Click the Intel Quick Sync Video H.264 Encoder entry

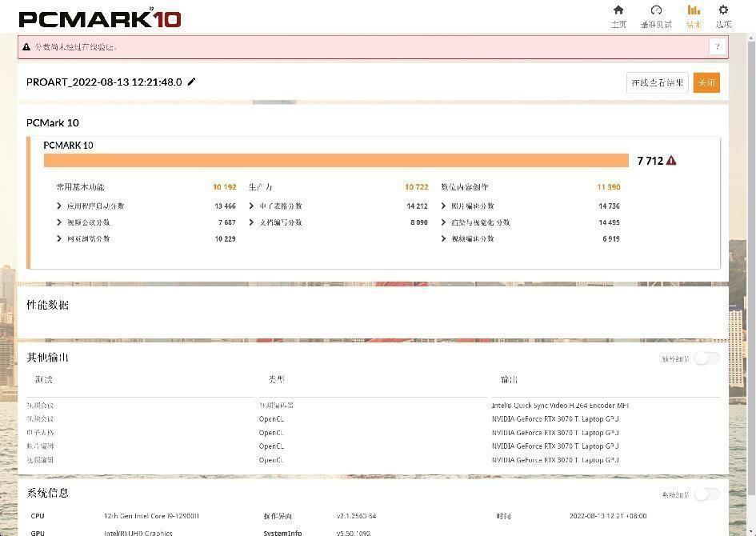(x=560, y=406)
